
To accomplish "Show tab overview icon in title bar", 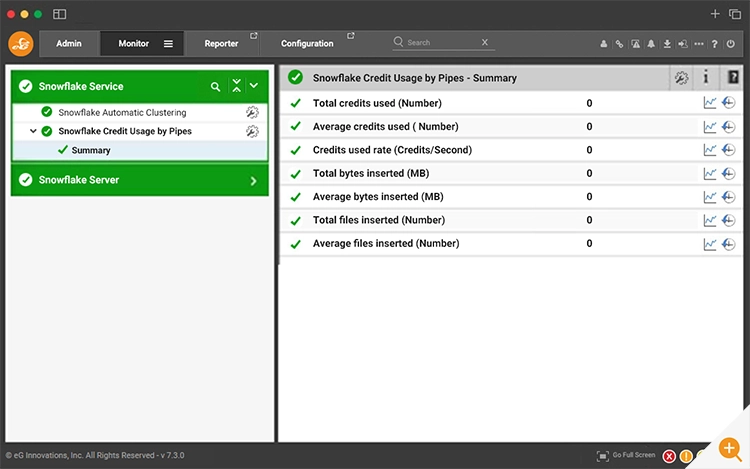I will click(x=735, y=14).
